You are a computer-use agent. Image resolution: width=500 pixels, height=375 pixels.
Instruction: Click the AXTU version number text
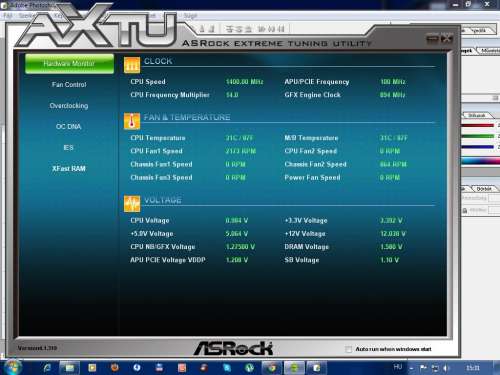click(37, 348)
